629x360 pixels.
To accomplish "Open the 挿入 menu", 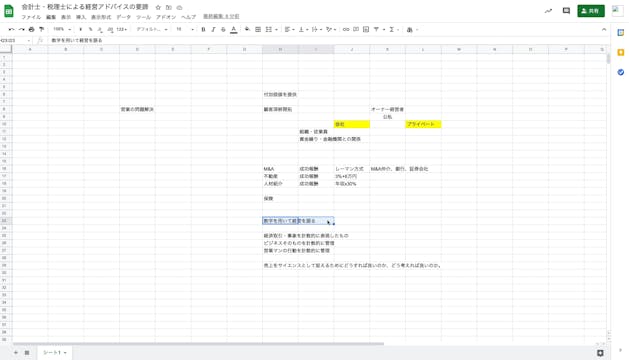I will [x=81, y=17].
